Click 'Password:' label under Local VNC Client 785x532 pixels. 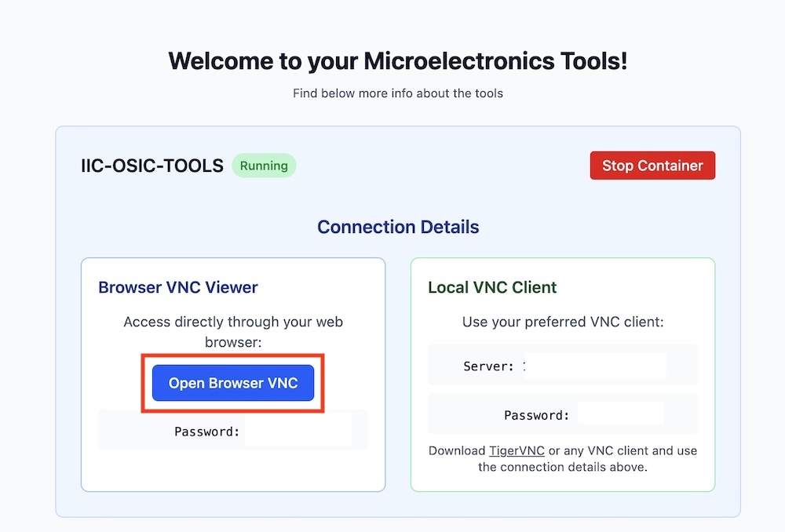tap(536, 415)
